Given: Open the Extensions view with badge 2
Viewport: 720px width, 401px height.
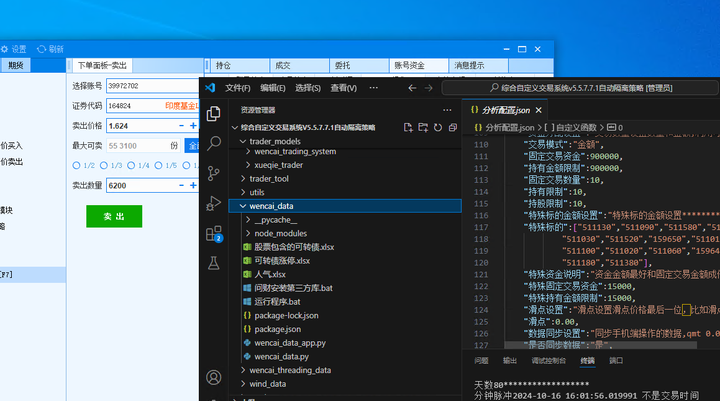Looking at the screenshot, I should click(x=214, y=233).
